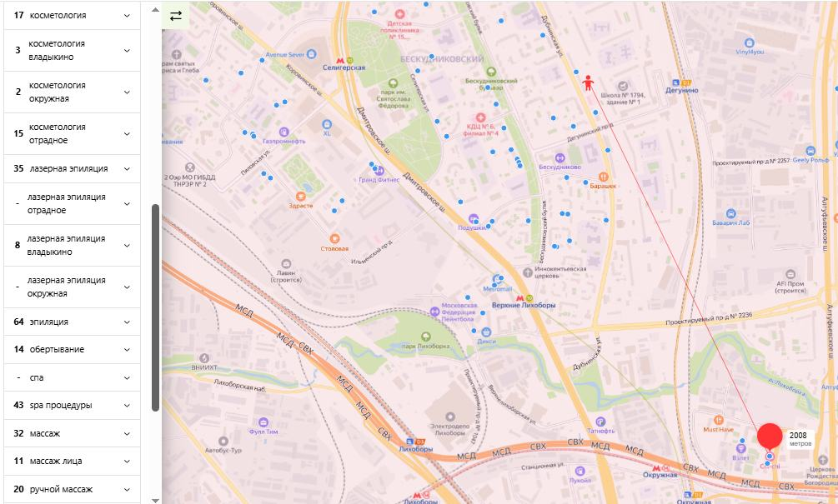Viewport: 838px width, 504px height.
Task: Click the Лавин construction site icon
Action: (x=286, y=264)
